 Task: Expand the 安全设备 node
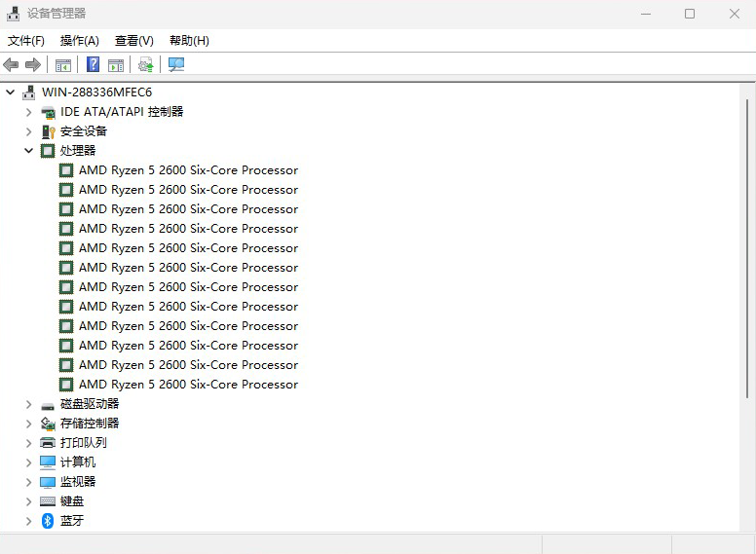click(x=29, y=131)
